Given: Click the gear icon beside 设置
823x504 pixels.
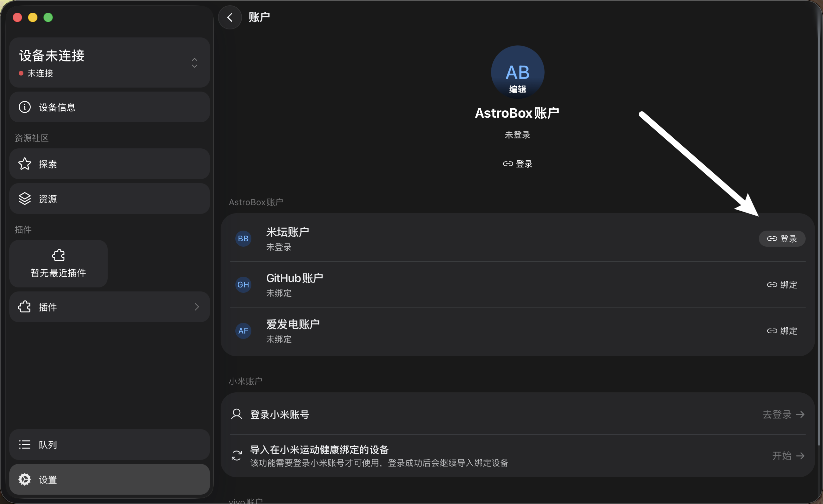Looking at the screenshot, I should point(25,479).
